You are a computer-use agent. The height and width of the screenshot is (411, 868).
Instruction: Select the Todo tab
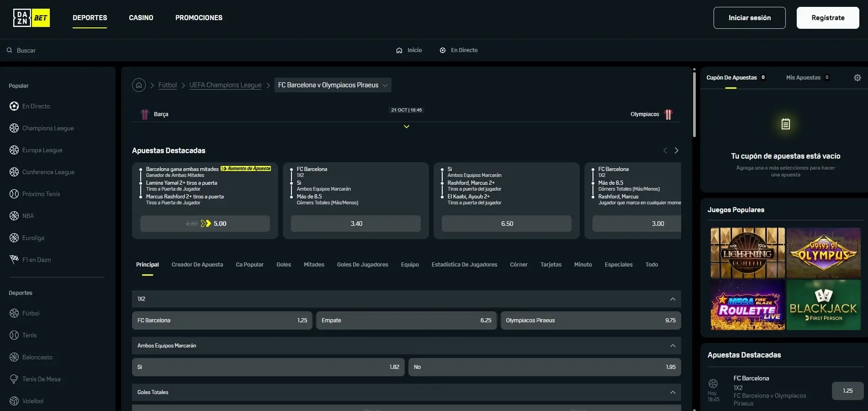[652, 265]
